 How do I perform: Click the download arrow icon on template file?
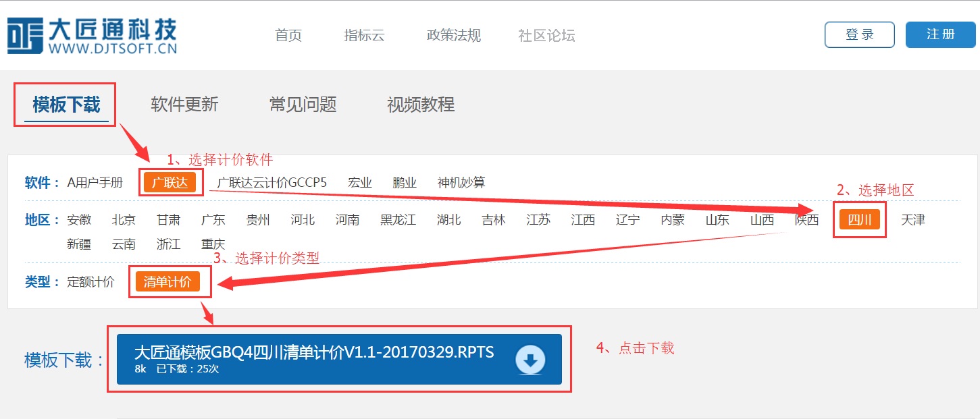[x=530, y=360]
